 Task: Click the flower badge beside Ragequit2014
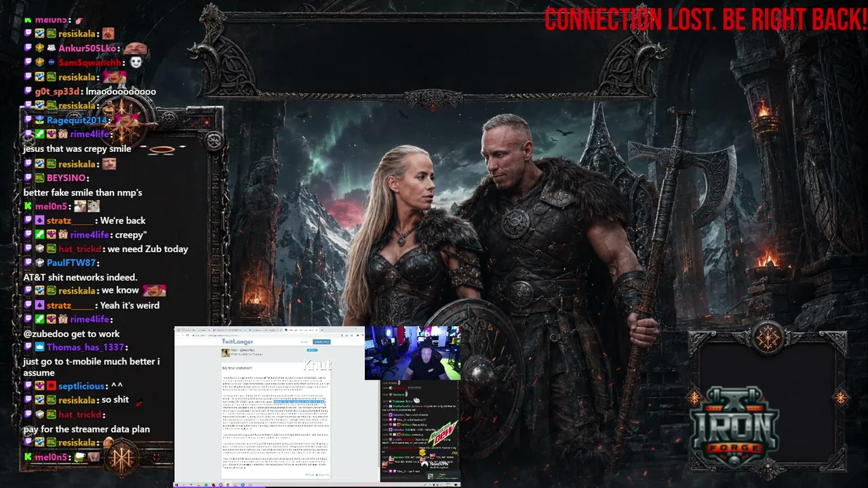click(x=39, y=120)
